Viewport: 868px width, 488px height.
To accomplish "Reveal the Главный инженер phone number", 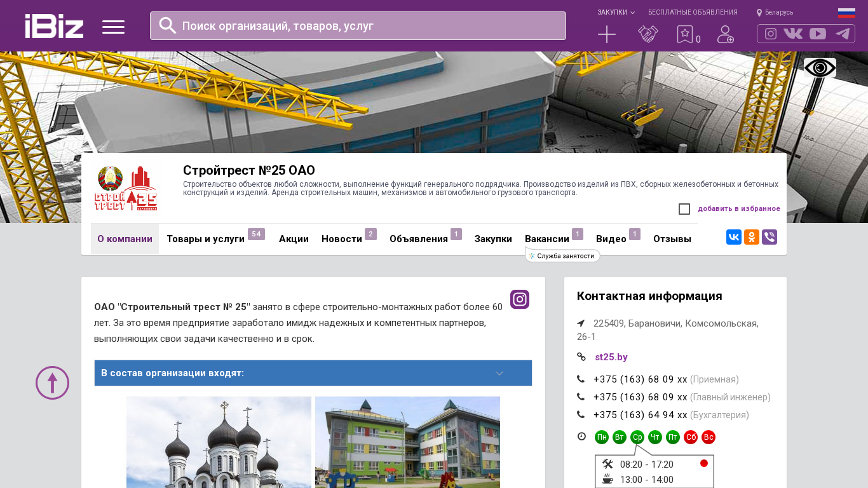I will coord(641,397).
